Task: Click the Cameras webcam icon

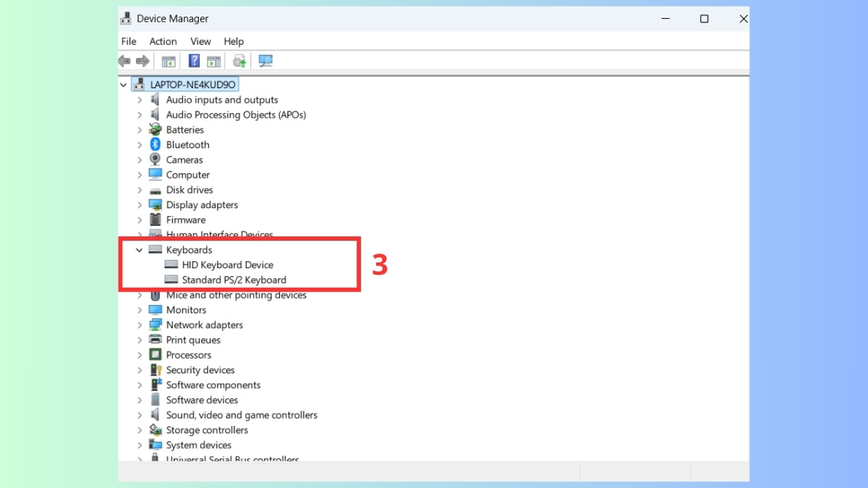Action: (155, 160)
